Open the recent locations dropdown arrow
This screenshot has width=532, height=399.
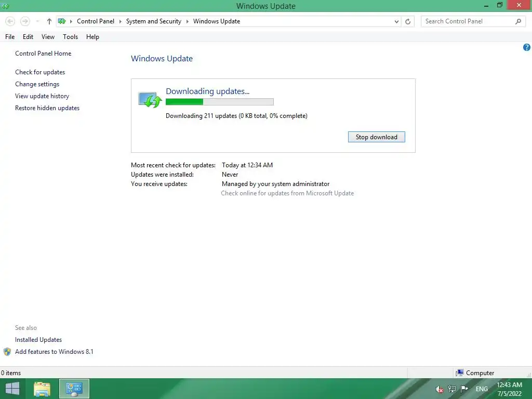coord(37,21)
